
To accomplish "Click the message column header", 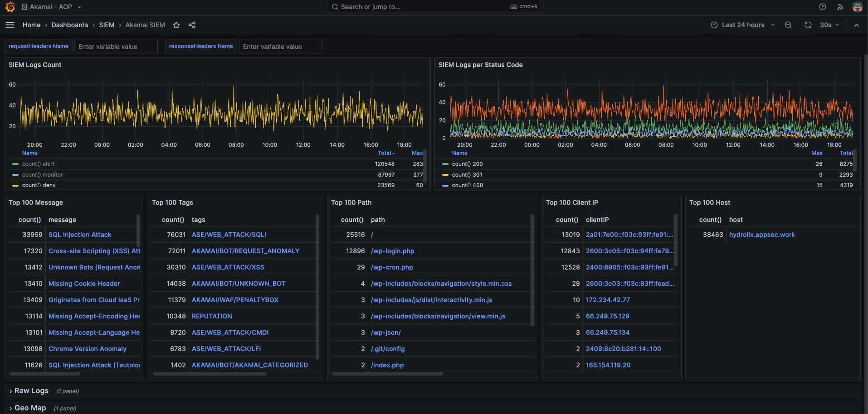I will click(x=62, y=220).
